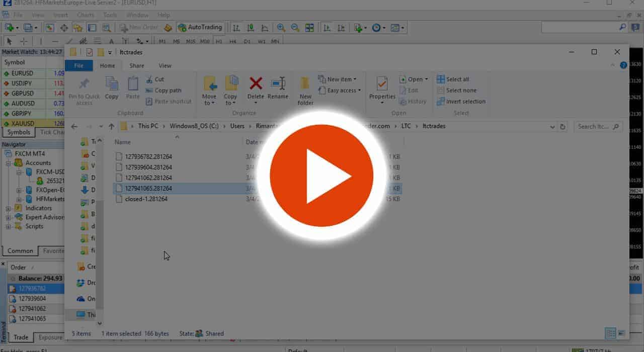Click the Data Window crosshair icon in MT4 toolbar
The image size is (644, 352).
[64, 28]
